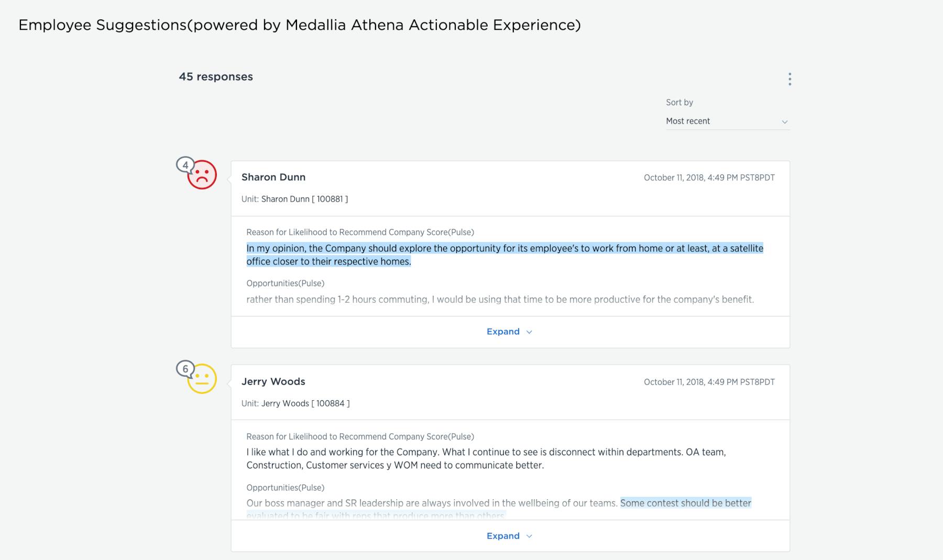Click chevron next to Sharon Dunn's Expand
This screenshot has height=560, width=943.
pyautogui.click(x=529, y=332)
